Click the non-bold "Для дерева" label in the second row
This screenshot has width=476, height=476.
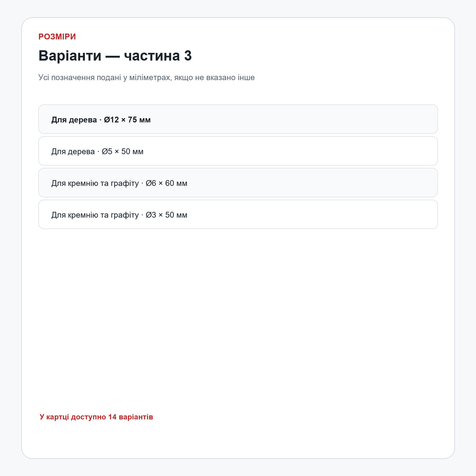click(73, 152)
